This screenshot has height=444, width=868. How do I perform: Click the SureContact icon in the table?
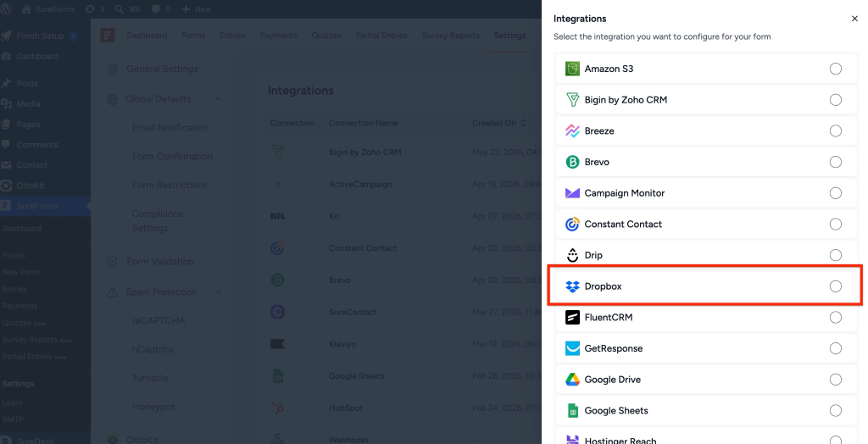coord(277,312)
